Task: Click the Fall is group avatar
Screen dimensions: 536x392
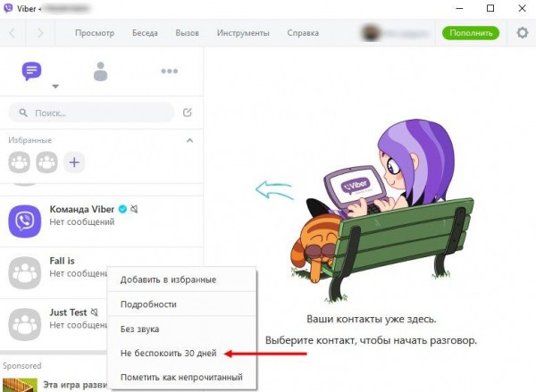Action: click(x=25, y=272)
